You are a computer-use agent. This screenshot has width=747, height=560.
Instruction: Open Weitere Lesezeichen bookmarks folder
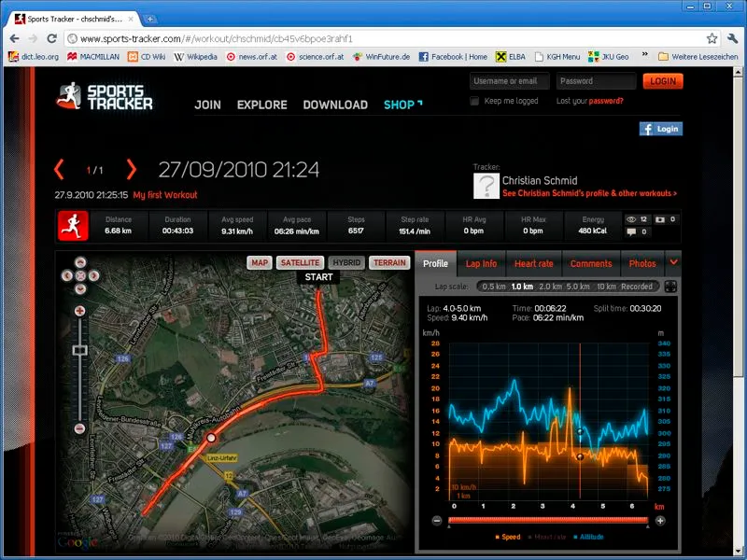click(698, 57)
